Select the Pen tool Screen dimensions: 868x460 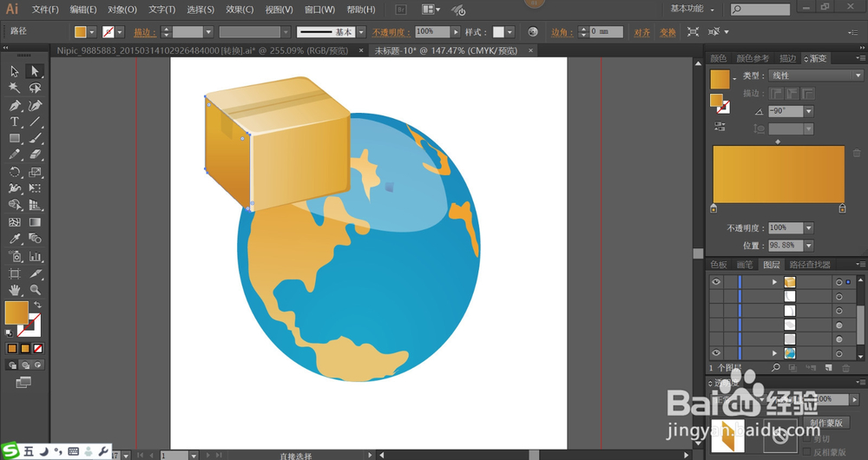click(15, 105)
